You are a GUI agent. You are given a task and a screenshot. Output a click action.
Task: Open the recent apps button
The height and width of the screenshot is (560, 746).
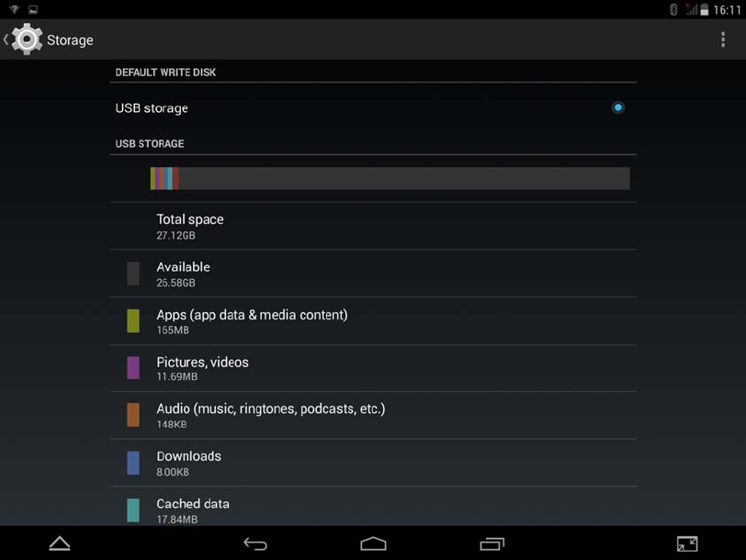[492, 543]
